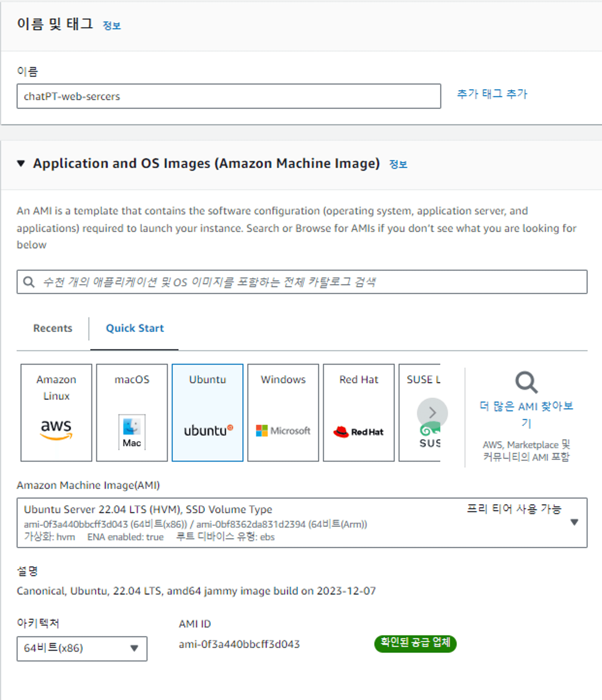Viewport: 602px width, 700px height.
Task: Select the Red Hat AMI card
Action: pos(359,412)
